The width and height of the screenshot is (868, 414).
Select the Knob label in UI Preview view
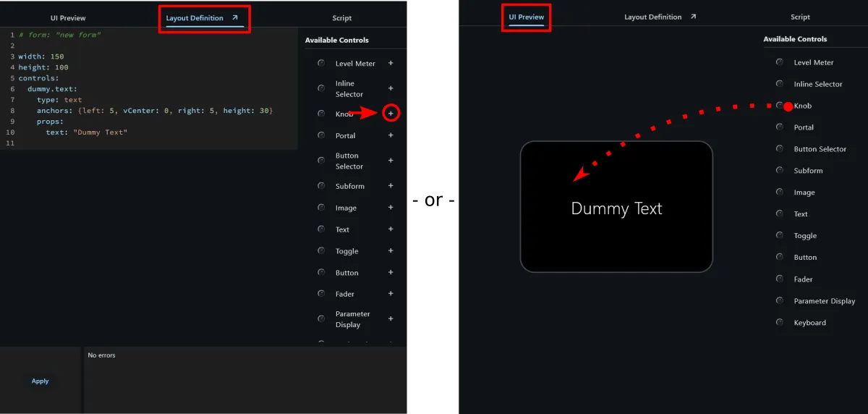[803, 106]
